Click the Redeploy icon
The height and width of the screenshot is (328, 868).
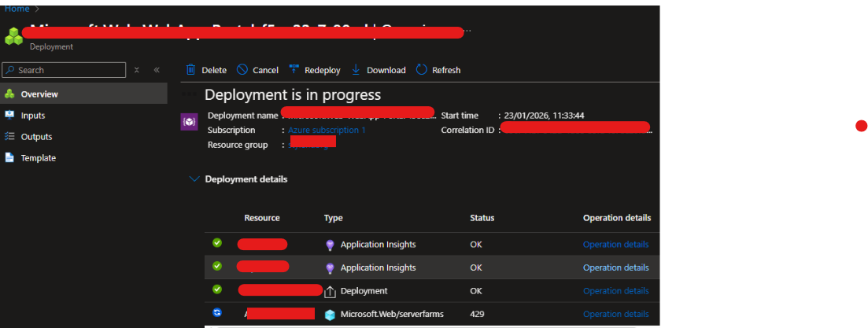tap(294, 70)
